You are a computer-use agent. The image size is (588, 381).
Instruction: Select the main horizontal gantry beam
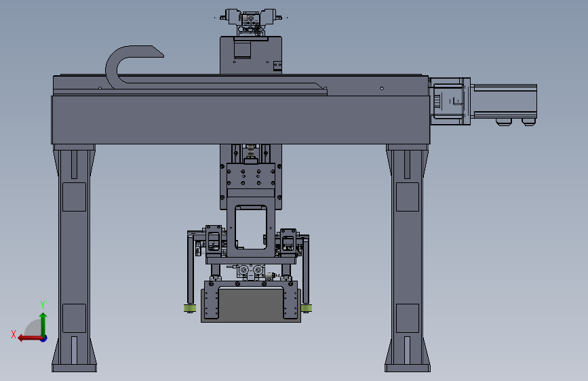(x=240, y=119)
